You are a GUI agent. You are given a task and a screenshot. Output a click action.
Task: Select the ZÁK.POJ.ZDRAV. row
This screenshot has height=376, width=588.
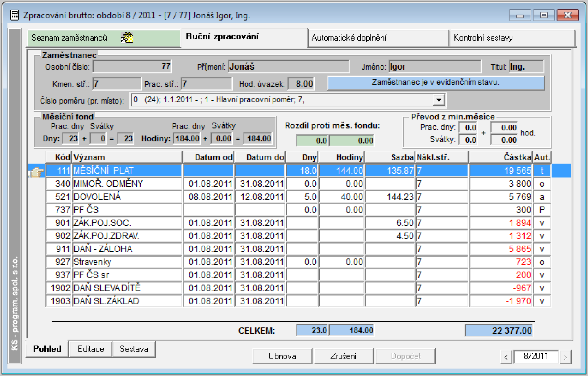(x=299, y=236)
